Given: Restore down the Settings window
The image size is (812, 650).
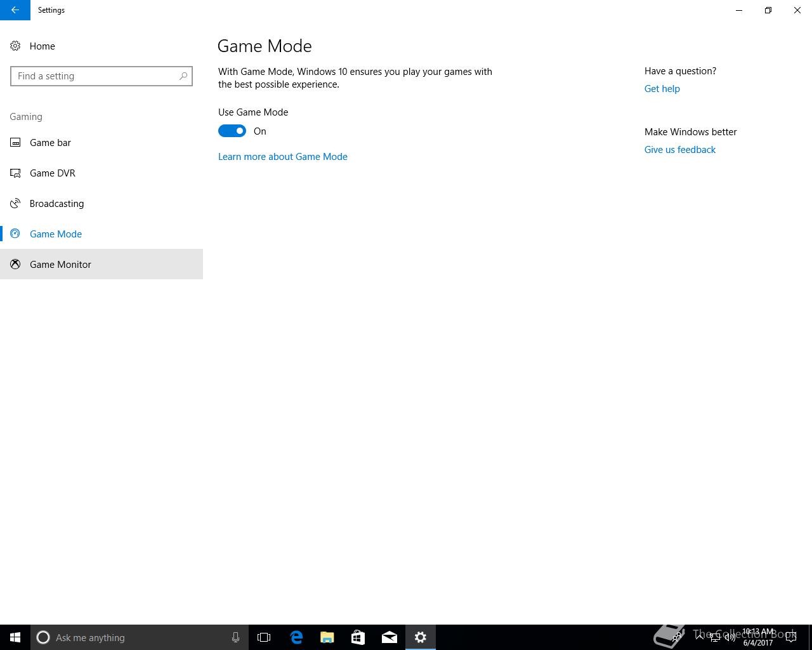Looking at the screenshot, I should click(768, 10).
